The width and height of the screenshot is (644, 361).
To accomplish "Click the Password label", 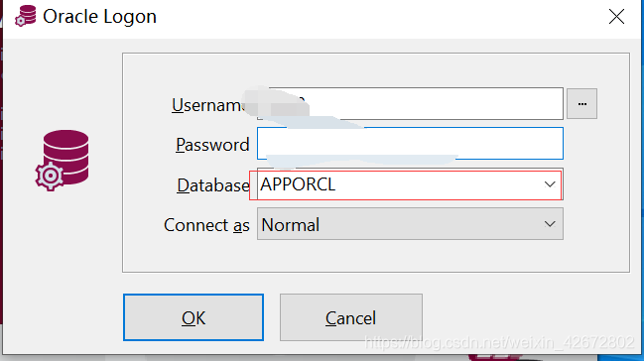I will tap(212, 145).
